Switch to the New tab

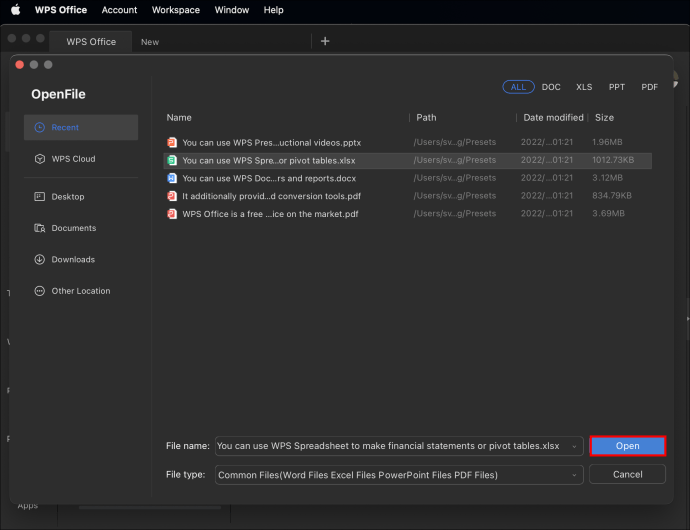[150, 42]
